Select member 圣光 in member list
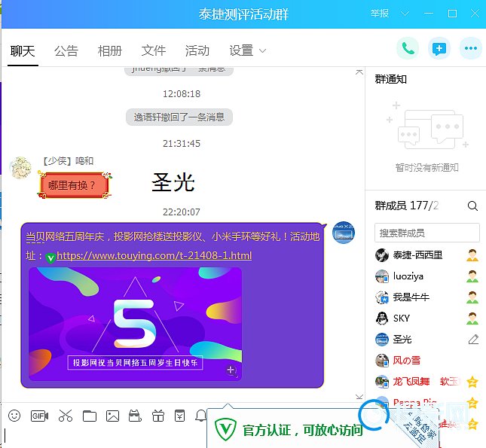Viewport: 486px width, 448px height. pos(427,340)
